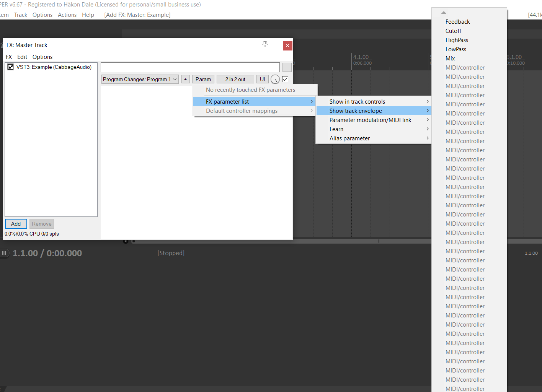Click the plus preset button
Screen dimensions: 542x392
point(186,79)
